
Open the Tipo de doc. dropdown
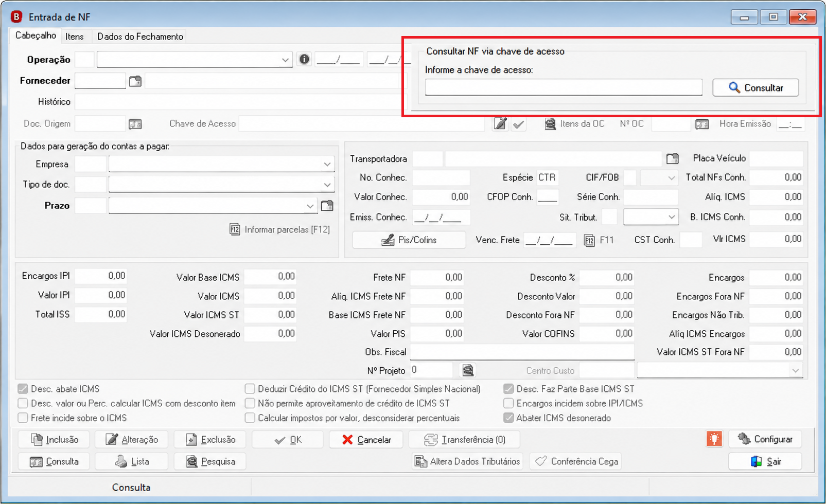[x=327, y=185]
